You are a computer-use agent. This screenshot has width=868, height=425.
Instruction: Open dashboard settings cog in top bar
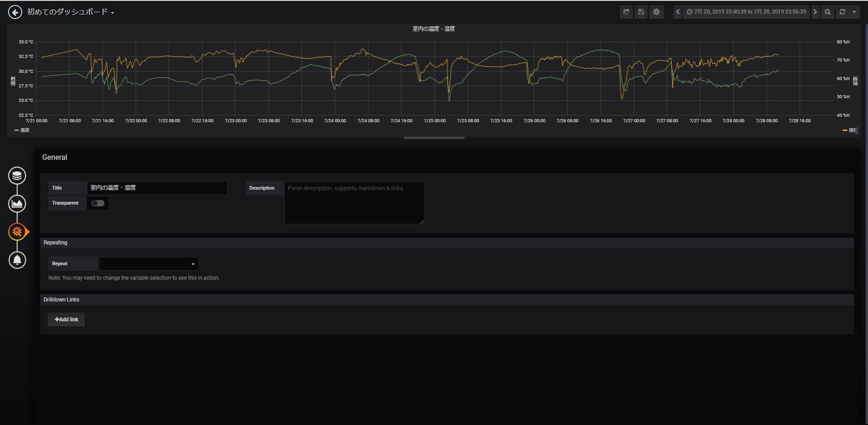(656, 12)
